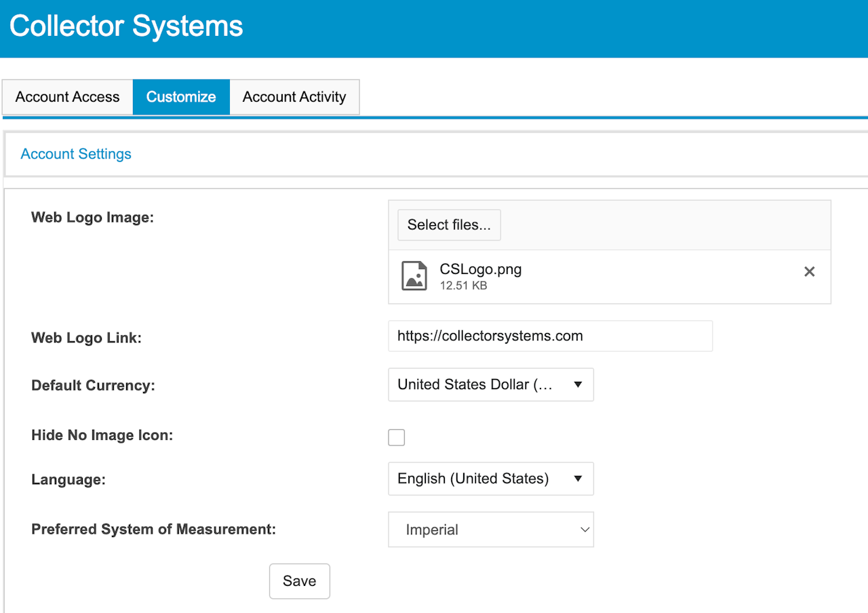
Task: Click the Account Settings section header
Action: (x=76, y=154)
